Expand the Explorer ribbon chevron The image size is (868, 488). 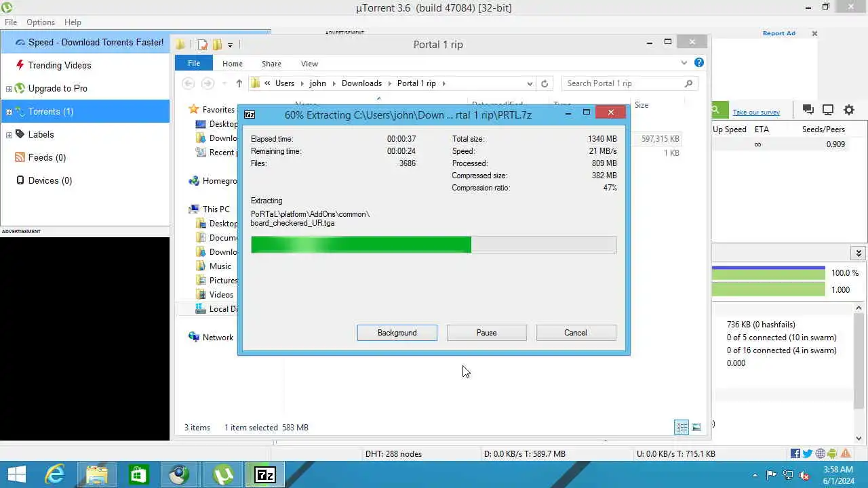[x=684, y=63]
